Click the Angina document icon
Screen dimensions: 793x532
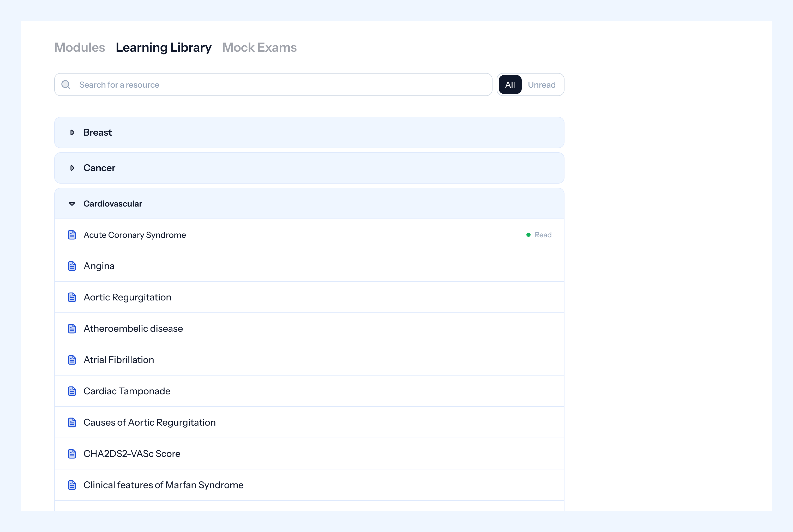(x=72, y=266)
